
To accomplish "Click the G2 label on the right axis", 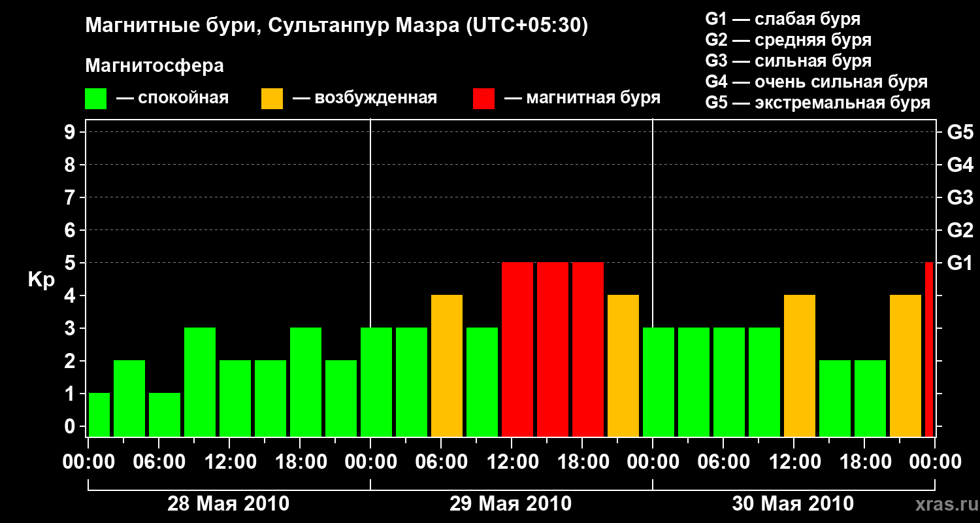I will click(960, 230).
